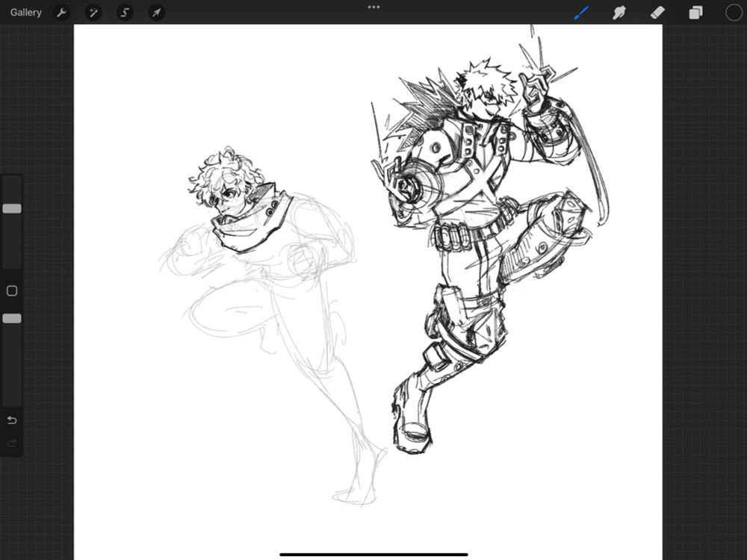Tap the home indicator bar at bottom

tap(373, 554)
